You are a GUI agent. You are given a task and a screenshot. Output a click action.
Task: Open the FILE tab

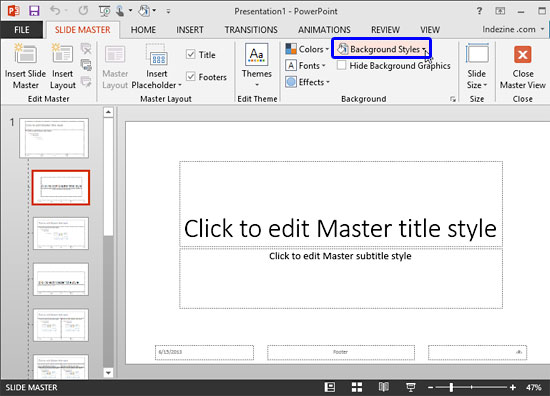tap(22, 30)
